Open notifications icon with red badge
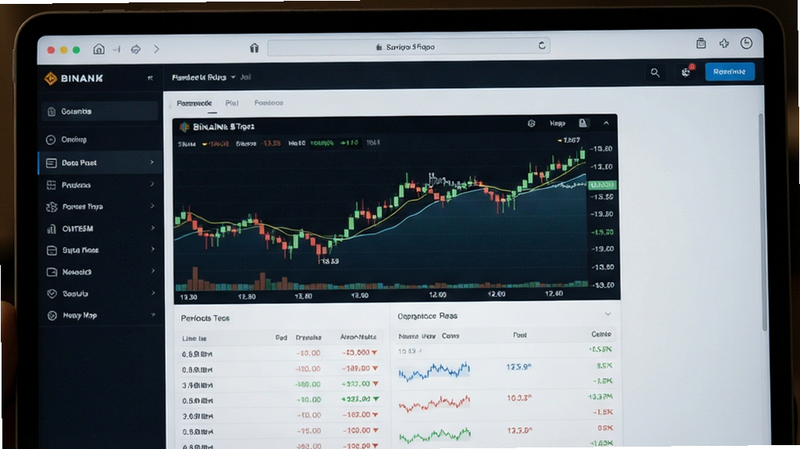This screenshot has height=449, width=800. (x=687, y=71)
